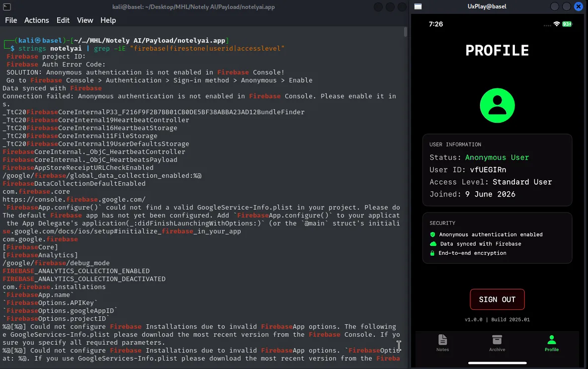Image resolution: width=588 pixels, height=369 pixels.
Task: Click the terminal icon in title bar
Action: point(7,7)
